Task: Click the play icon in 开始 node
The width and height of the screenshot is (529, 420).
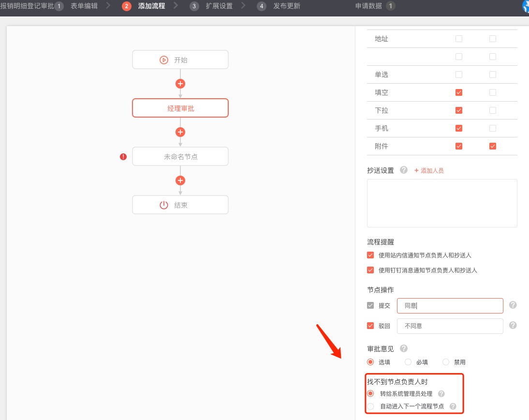Action: click(x=163, y=60)
